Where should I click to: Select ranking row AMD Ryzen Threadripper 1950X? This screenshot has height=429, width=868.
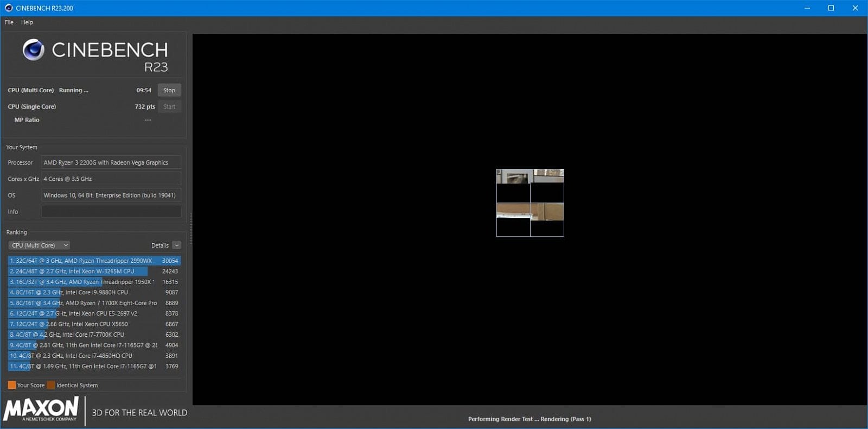point(94,282)
